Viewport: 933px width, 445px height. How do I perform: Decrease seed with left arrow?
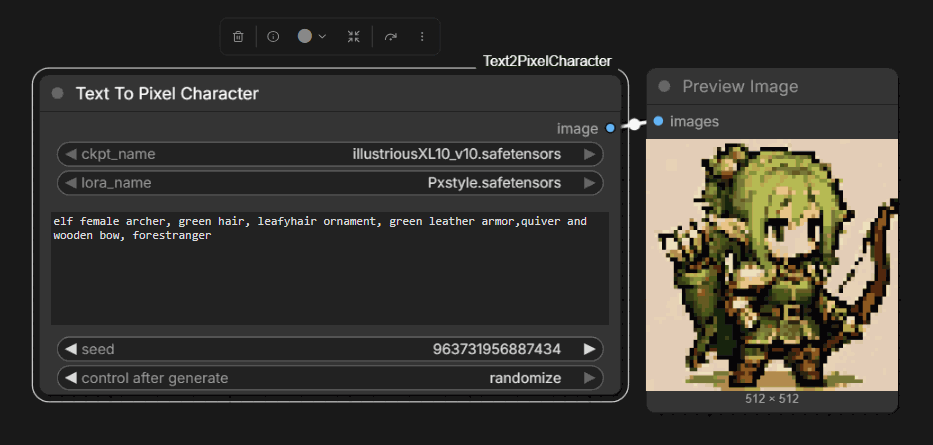(x=71, y=349)
